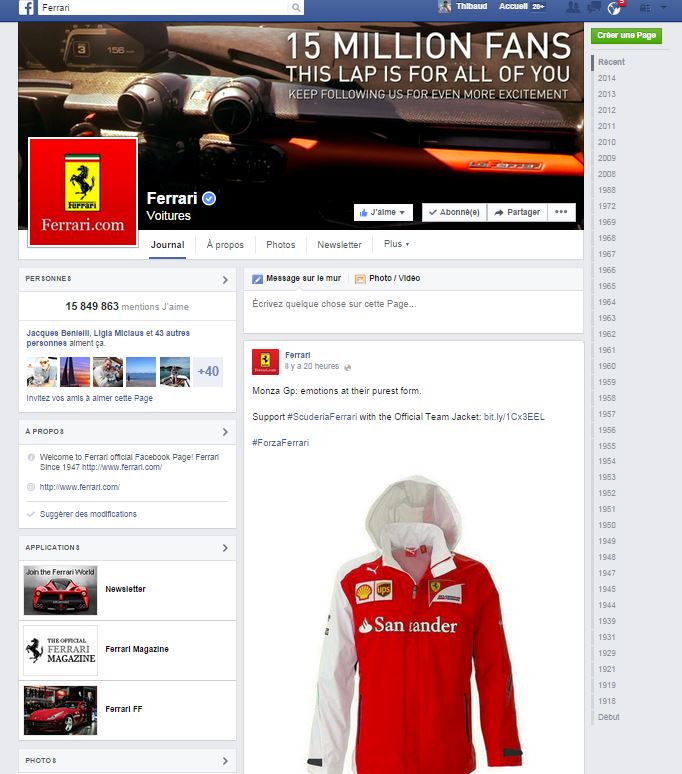Open the Ferrari Magazine app thumbnail
Screen dimensions: 682x774
pyautogui.click(x=60, y=650)
